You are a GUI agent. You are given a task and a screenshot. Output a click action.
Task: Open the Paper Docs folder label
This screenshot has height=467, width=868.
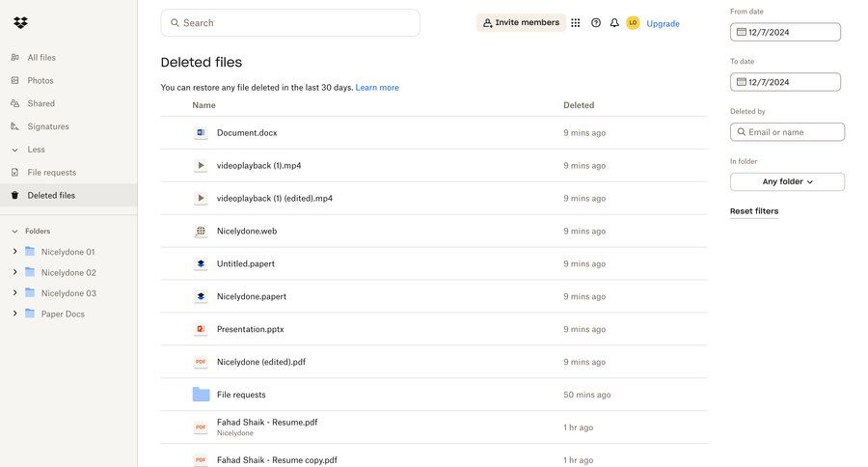point(63,314)
